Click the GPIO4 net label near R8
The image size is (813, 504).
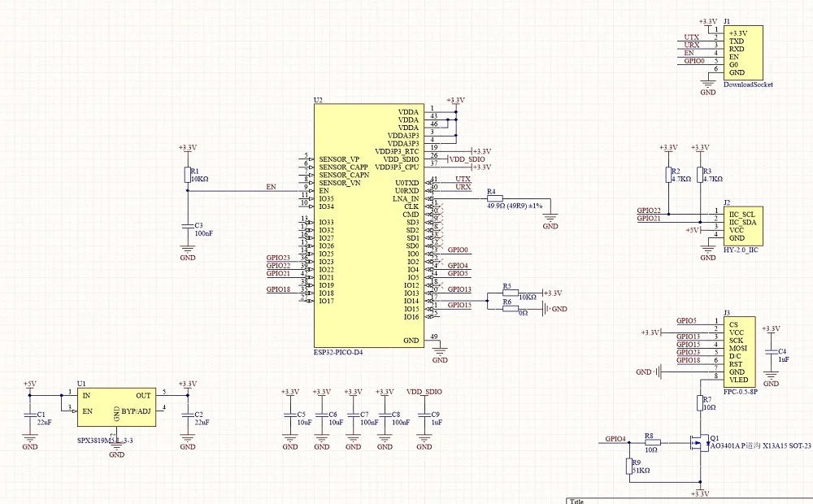pyautogui.click(x=615, y=439)
